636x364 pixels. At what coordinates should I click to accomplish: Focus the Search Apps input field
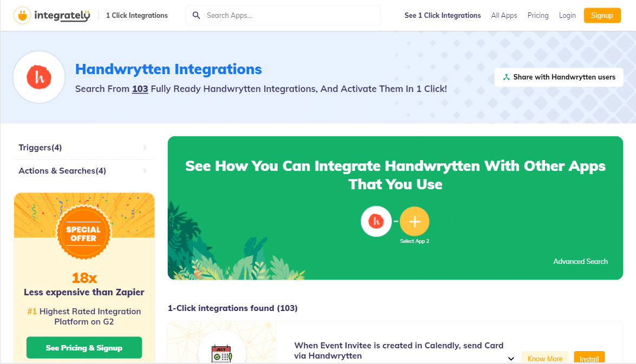(x=290, y=16)
